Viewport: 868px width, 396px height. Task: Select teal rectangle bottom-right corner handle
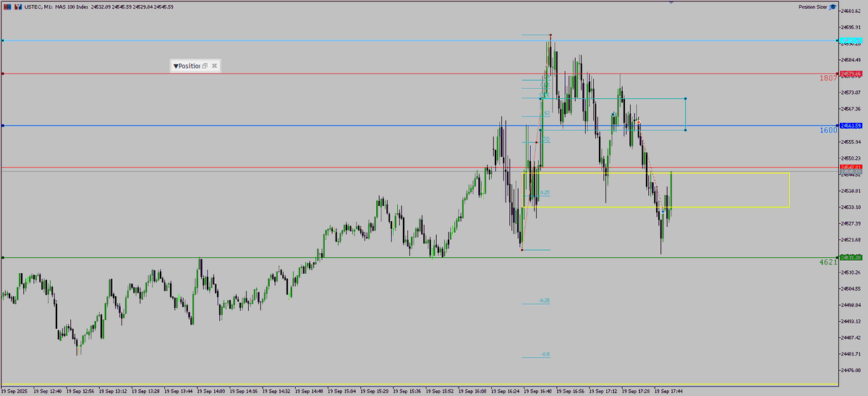(x=685, y=130)
